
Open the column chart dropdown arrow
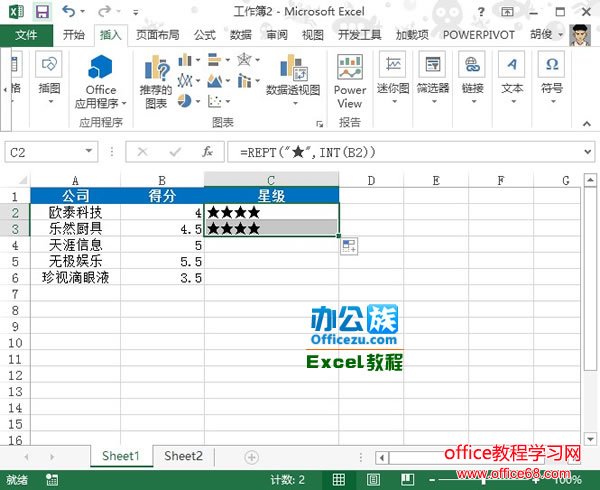point(198,60)
